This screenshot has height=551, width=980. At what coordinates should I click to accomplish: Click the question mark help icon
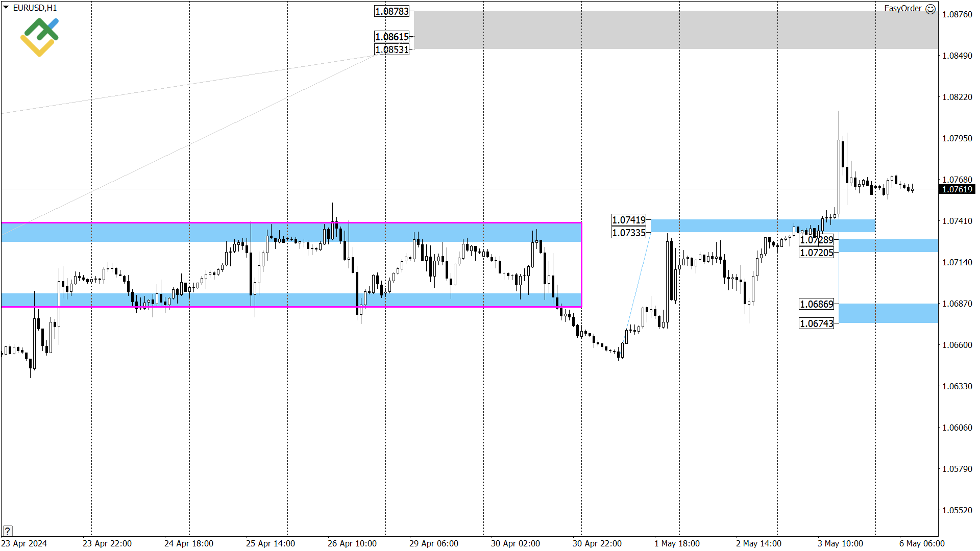(7, 531)
